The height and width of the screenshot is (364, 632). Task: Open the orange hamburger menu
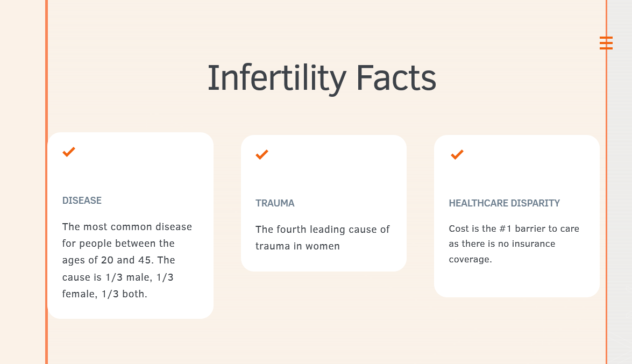pos(606,42)
